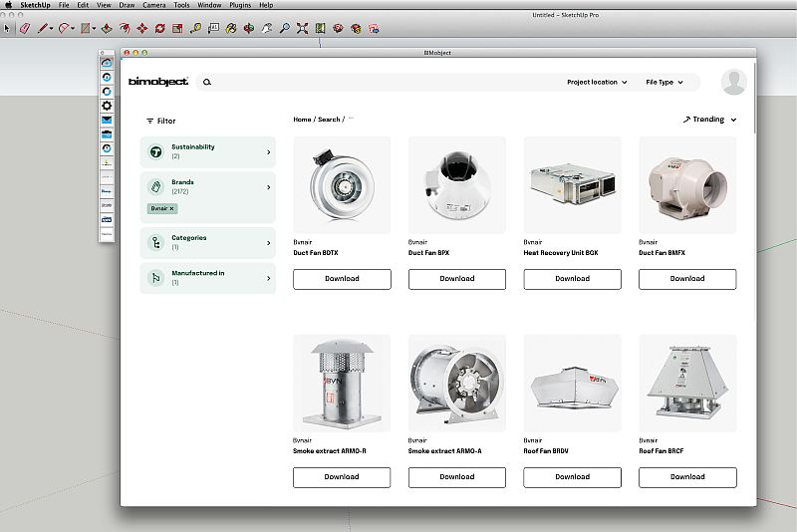Open the Line tool dropdown arrow
Screen dimensions: 797x532
coord(51,29)
